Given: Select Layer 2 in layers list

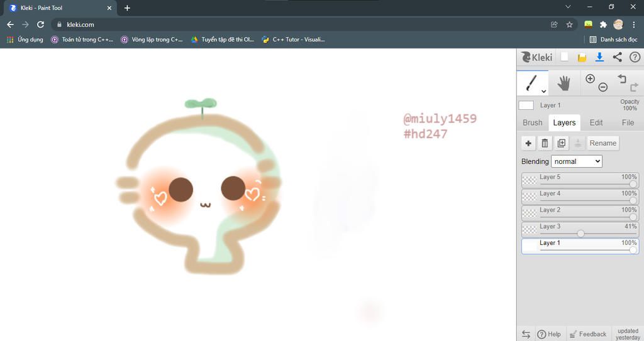Looking at the screenshot, I should pos(580,213).
